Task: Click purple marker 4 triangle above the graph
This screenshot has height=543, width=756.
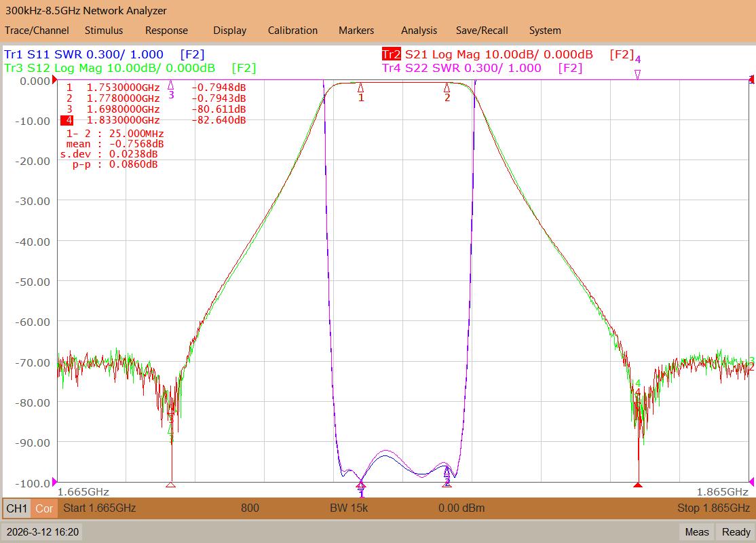Action: pos(637,74)
